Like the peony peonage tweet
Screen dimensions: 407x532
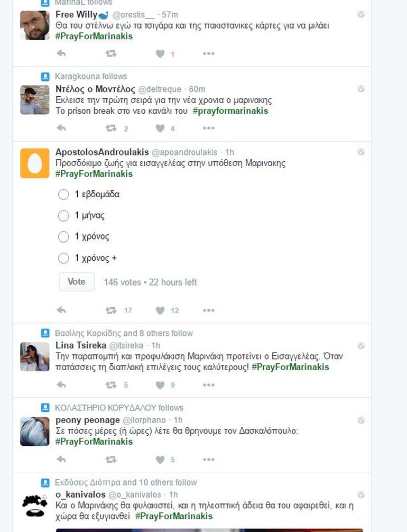click(x=160, y=460)
